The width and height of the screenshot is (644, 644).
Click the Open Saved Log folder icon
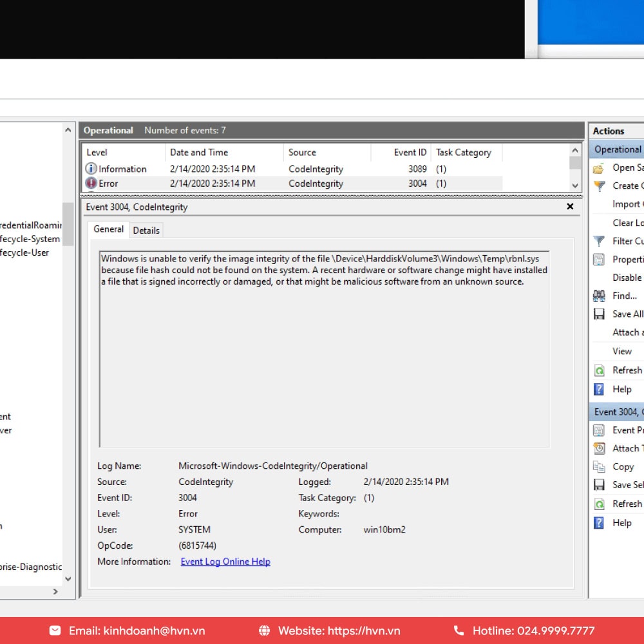[599, 168]
